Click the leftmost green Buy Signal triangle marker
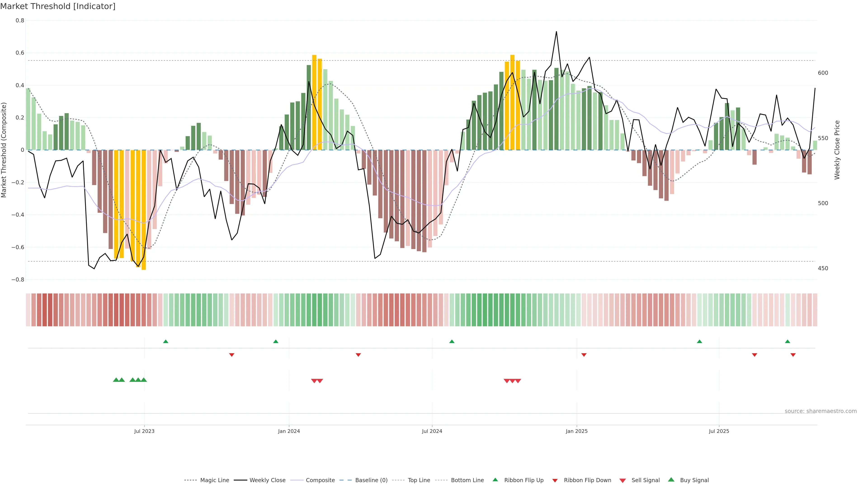The width and height of the screenshot is (868, 488). tap(116, 380)
